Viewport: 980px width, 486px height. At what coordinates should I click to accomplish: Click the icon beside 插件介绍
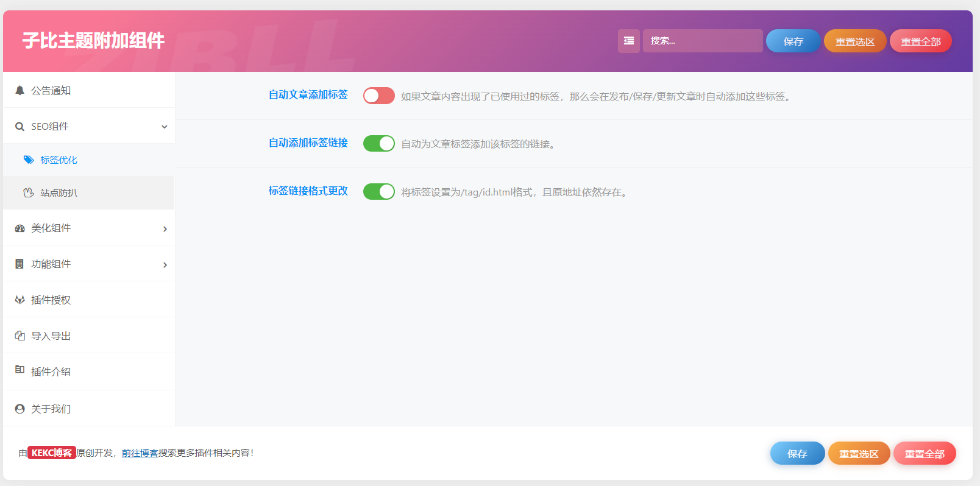click(20, 369)
